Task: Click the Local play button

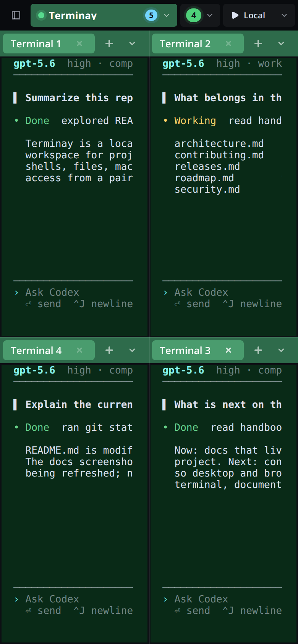Action: coord(235,15)
